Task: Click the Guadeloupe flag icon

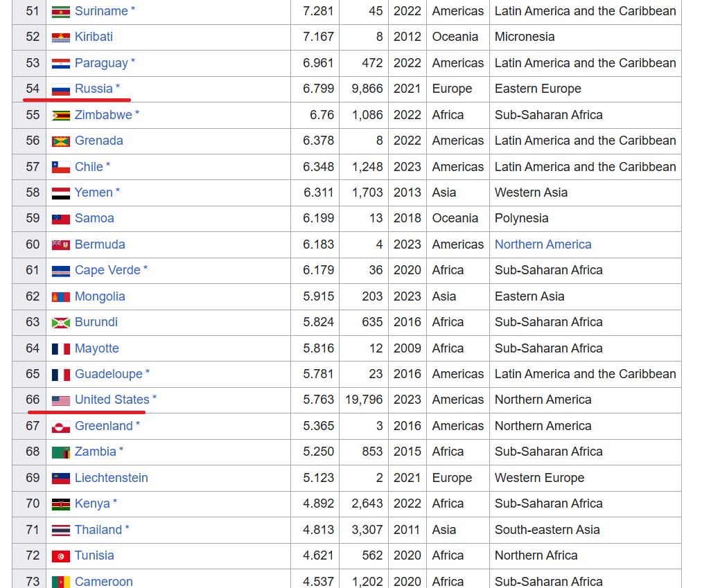Action: click(x=60, y=375)
